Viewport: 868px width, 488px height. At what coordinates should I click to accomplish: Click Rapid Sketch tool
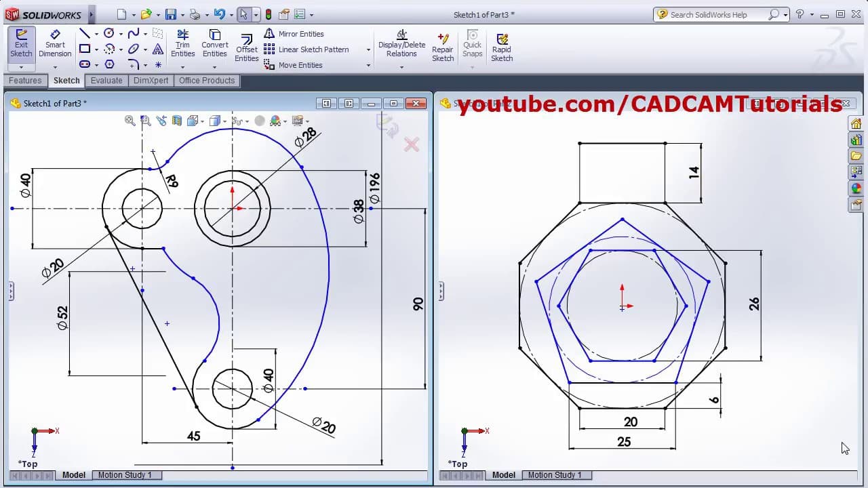tap(502, 47)
